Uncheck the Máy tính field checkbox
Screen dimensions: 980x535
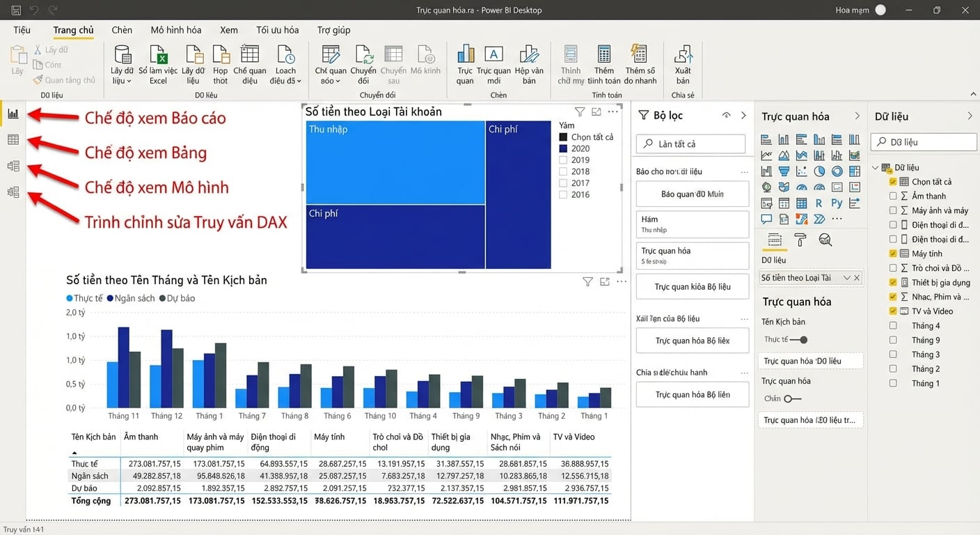(x=893, y=254)
